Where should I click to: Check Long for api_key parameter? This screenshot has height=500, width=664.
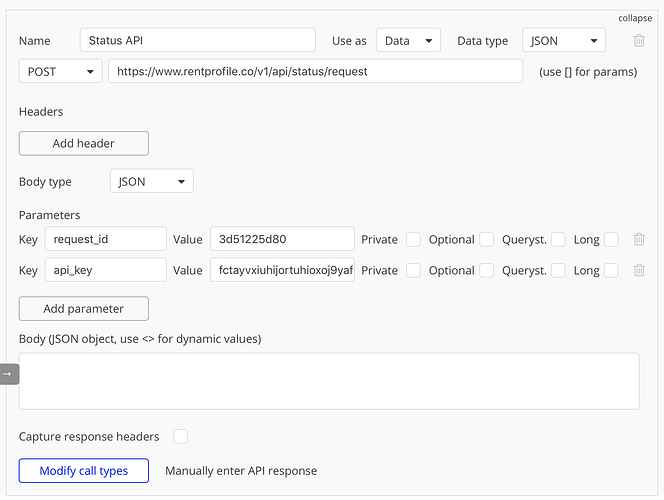(x=611, y=270)
